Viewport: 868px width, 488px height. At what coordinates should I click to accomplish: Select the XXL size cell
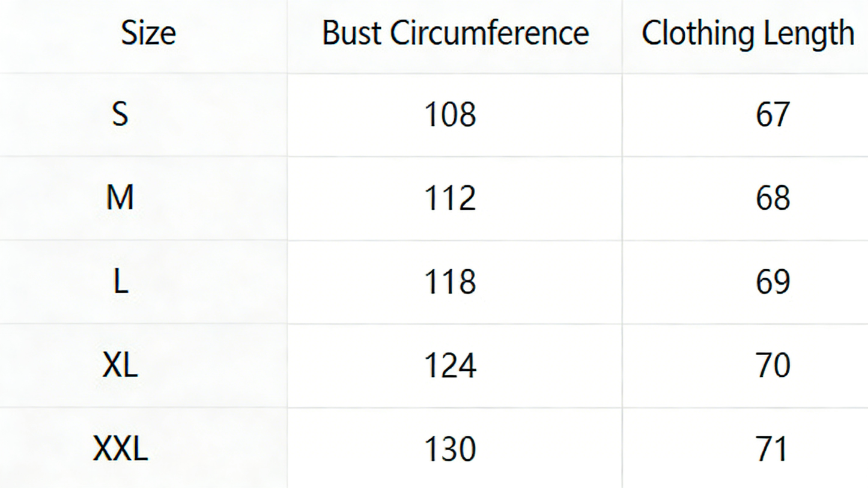click(x=120, y=449)
